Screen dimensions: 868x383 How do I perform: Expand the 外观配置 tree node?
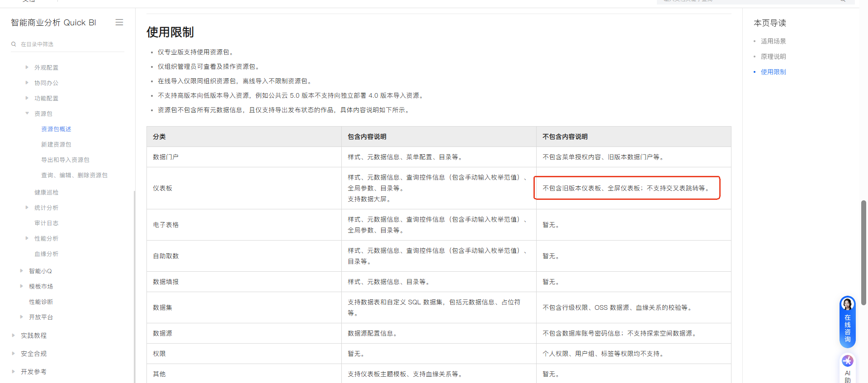(x=27, y=67)
